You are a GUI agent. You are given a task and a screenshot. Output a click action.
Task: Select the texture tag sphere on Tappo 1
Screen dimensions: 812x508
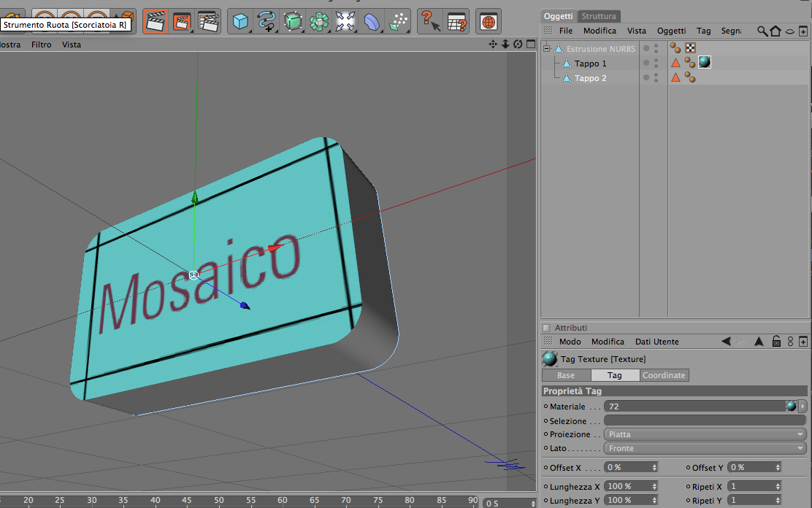[x=704, y=62]
